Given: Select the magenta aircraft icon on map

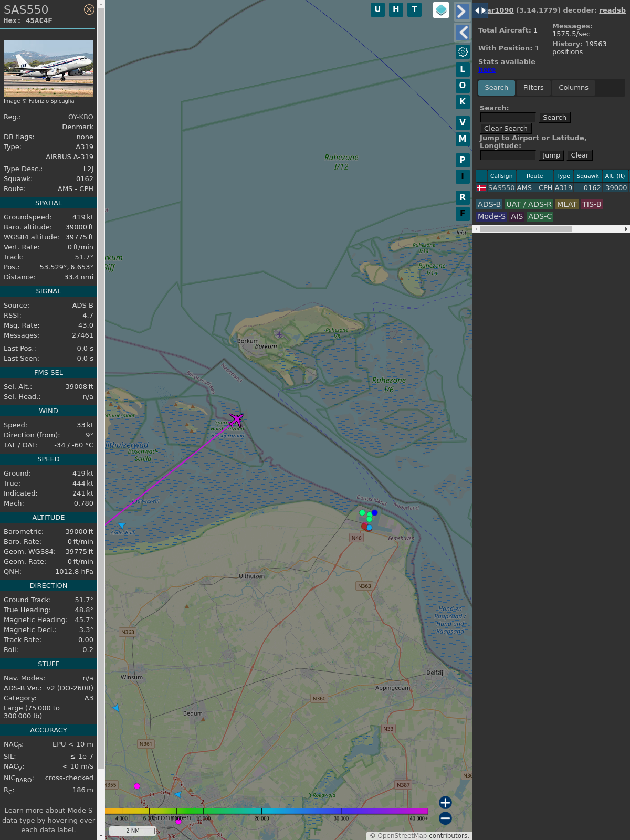Looking at the screenshot, I should [x=236, y=420].
